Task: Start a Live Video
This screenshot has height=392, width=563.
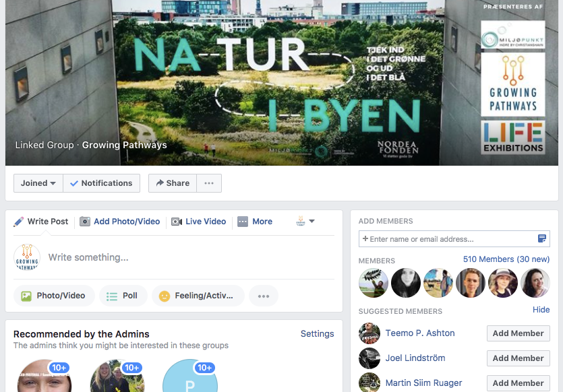Action: (x=206, y=222)
